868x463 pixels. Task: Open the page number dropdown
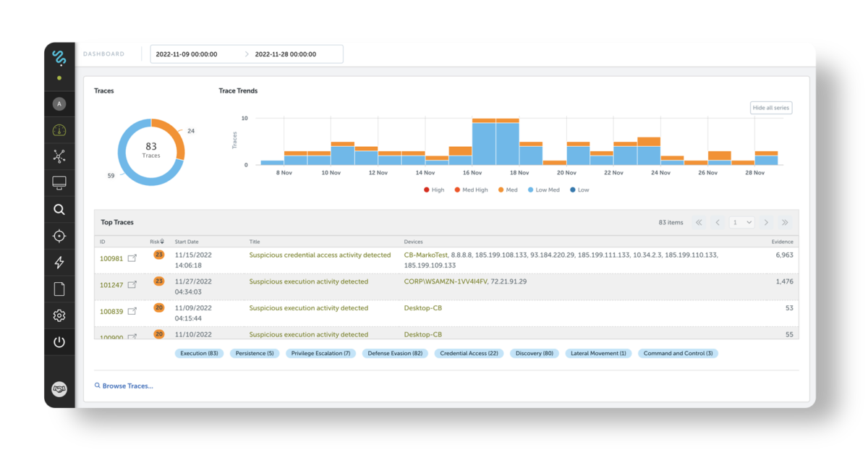tap(741, 223)
